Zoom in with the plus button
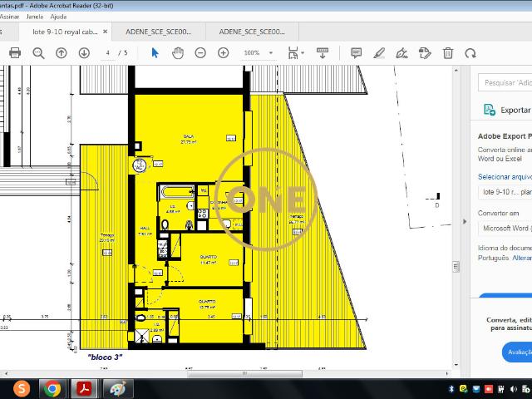 (223, 52)
